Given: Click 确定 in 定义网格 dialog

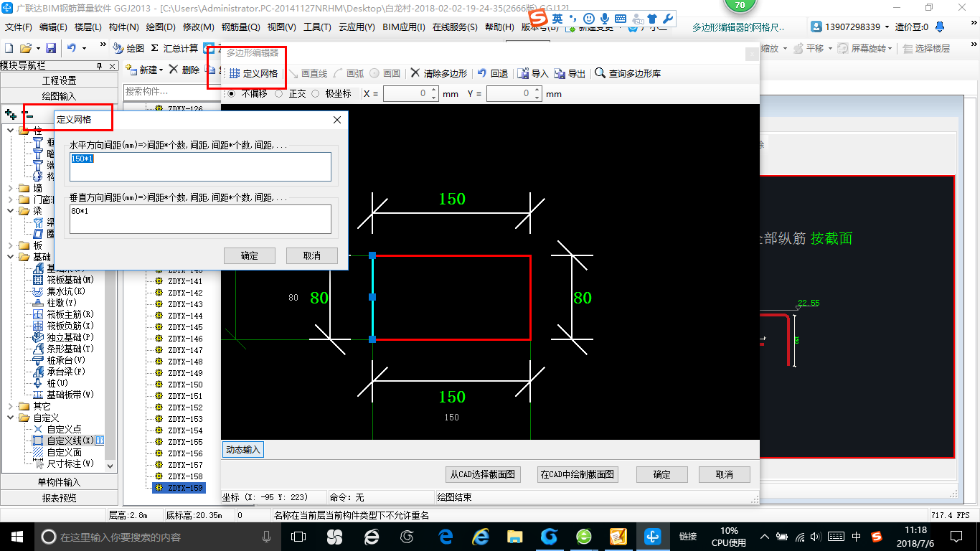Looking at the screenshot, I should tap(250, 255).
